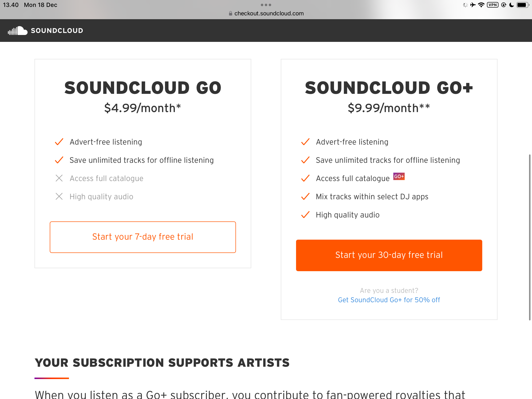Viewport: 532px width, 399px height.
Task: Click the X mark beside Go Access full catalogue
Action: [x=59, y=178]
